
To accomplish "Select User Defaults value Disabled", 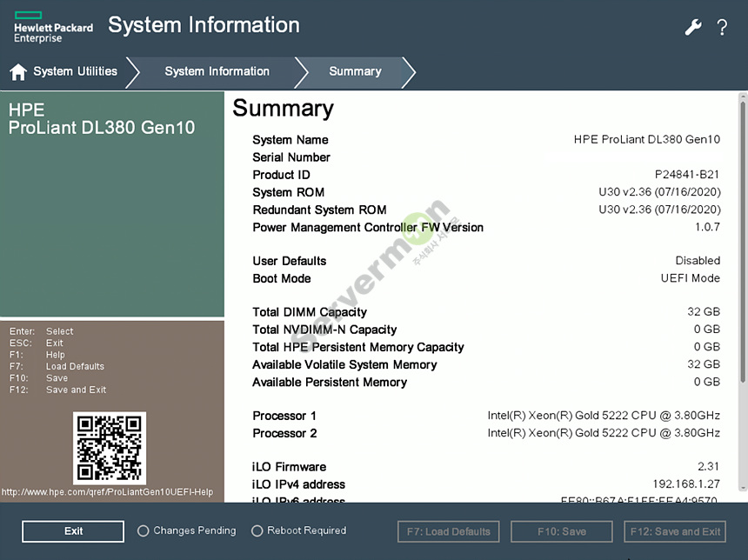I will click(698, 261).
